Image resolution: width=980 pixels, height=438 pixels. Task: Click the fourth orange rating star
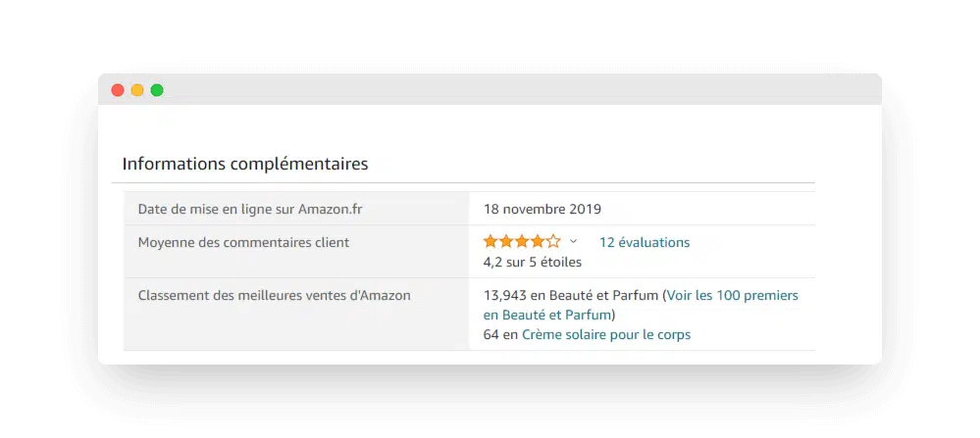click(x=538, y=241)
